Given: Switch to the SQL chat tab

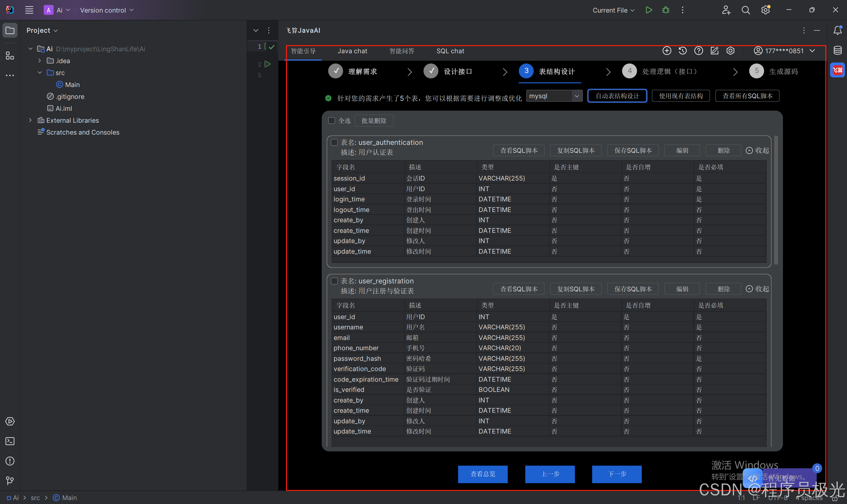Looking at the screenshot, I should (450, 51).
